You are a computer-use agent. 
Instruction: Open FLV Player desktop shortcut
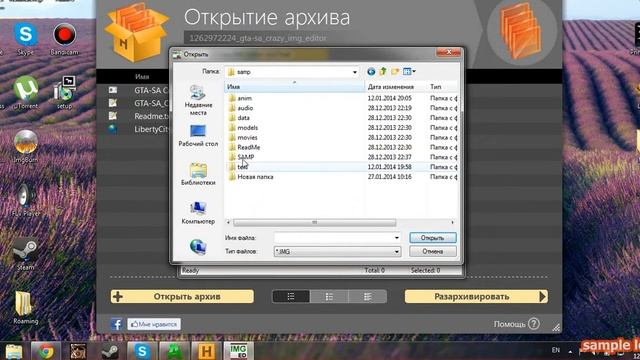[x=25, y=200]
